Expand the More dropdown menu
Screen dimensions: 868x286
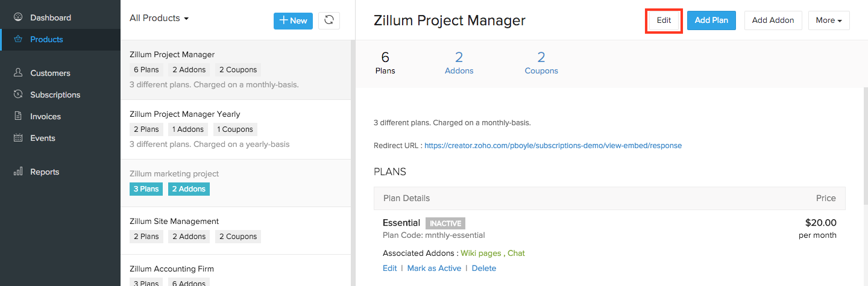[x=828, y=20]
